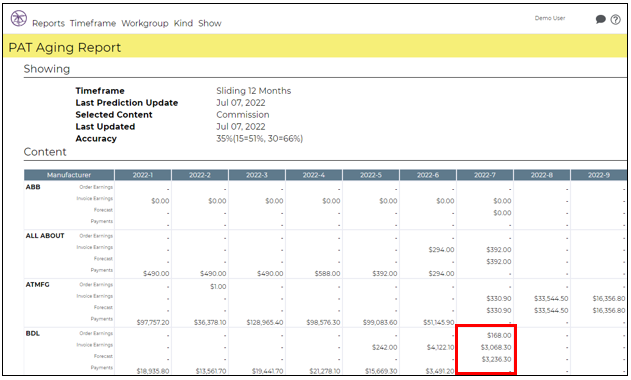The width and height of the screenshot is (631, 380).
Task: Click BDL $3,068.30 invoice earnings in 2022-7
Action: (496, 347)
